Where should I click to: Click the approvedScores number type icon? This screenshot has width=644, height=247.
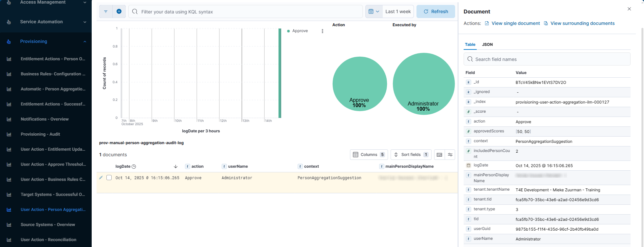469,131
